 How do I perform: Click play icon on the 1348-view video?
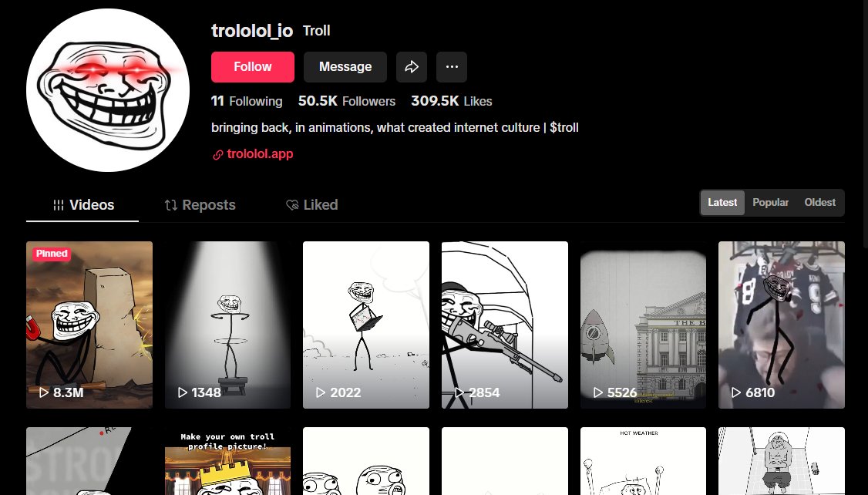[182, 392]
